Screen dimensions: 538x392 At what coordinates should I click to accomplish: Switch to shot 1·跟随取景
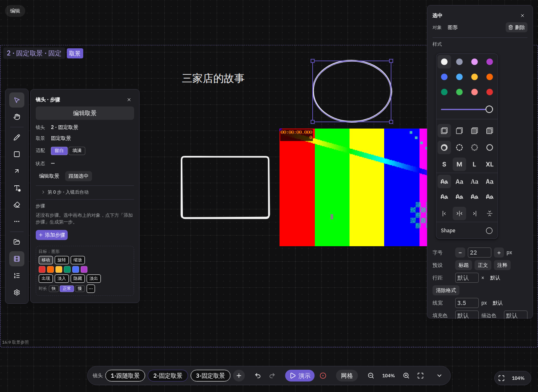(125, 376)
